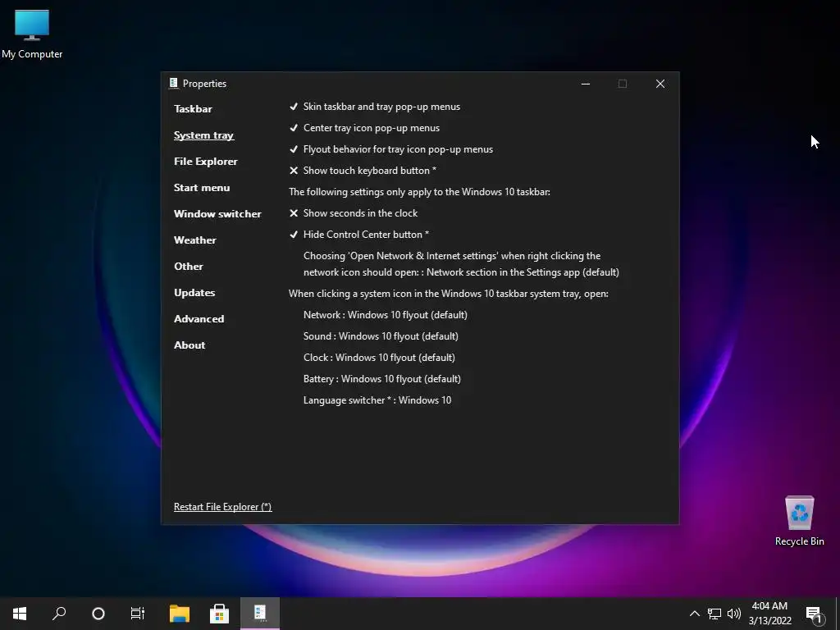840x630 pixels.
Task: Enable Show seconds in the clock
Action: point(354,213)
